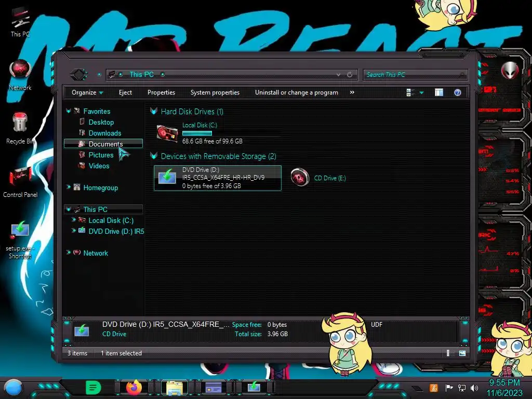Click the Search This PC field
The width and height of the screenshot is (532, 399).
point(415,75)
